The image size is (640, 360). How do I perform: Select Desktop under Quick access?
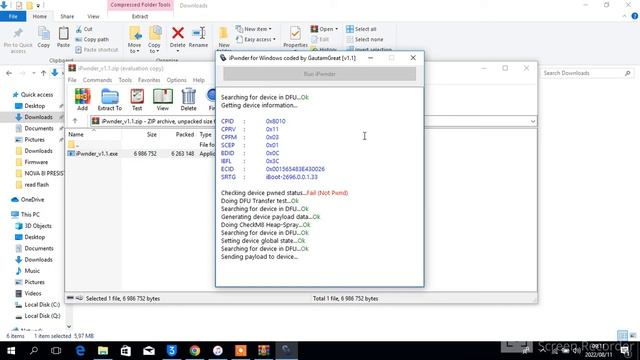tap(30, 106)
